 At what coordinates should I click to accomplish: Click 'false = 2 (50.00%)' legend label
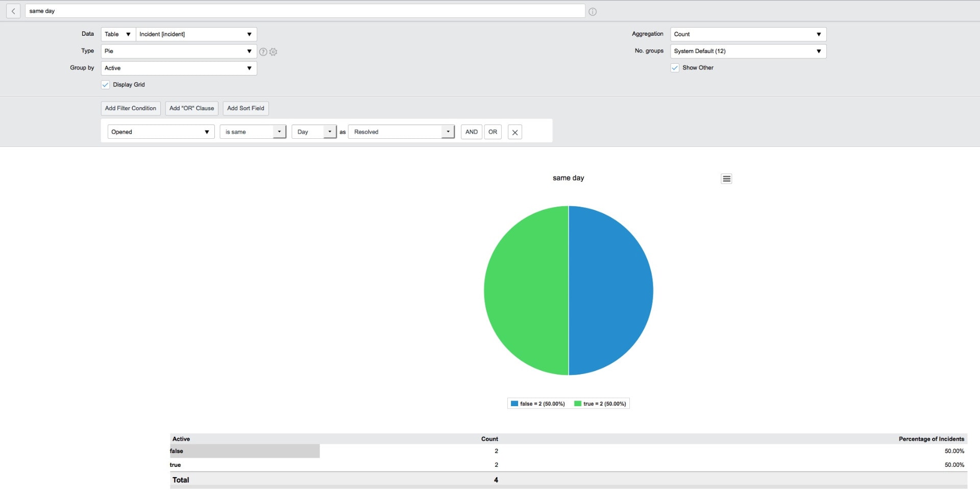click(x=543, y=404)
